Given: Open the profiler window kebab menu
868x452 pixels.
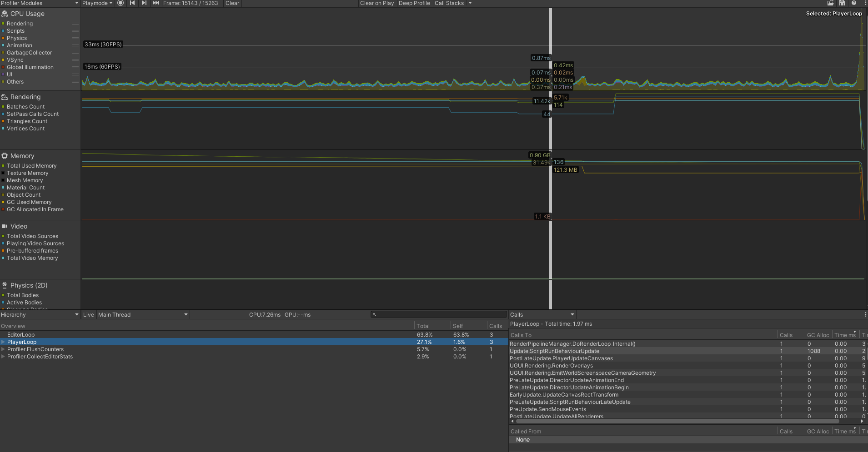Looking at the screenshot, I should coord(865,3).
